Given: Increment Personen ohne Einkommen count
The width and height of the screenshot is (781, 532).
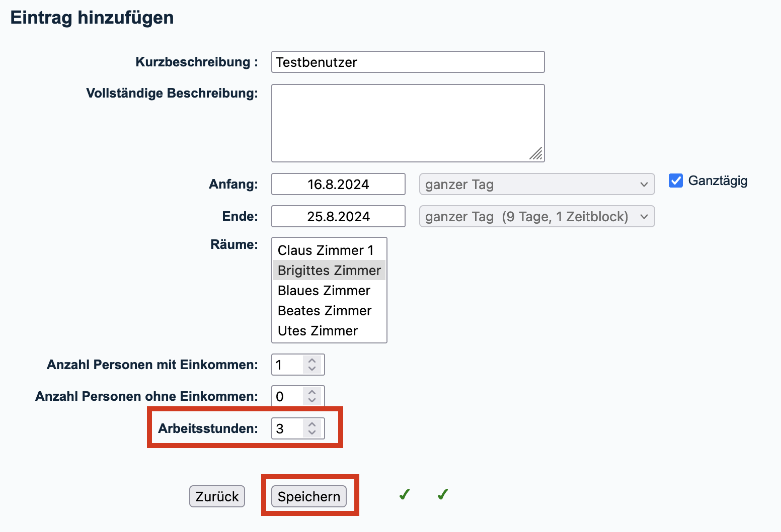Looking at the screenshot, I should click(x=312, y=392).
